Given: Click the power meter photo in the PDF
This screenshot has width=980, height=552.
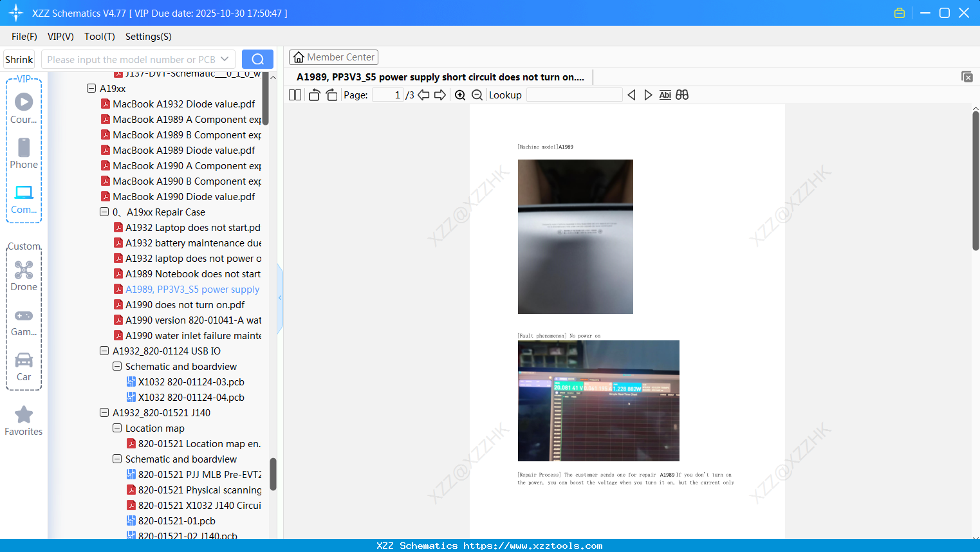Looking at the screenshot, I should (x=598, y=401).
